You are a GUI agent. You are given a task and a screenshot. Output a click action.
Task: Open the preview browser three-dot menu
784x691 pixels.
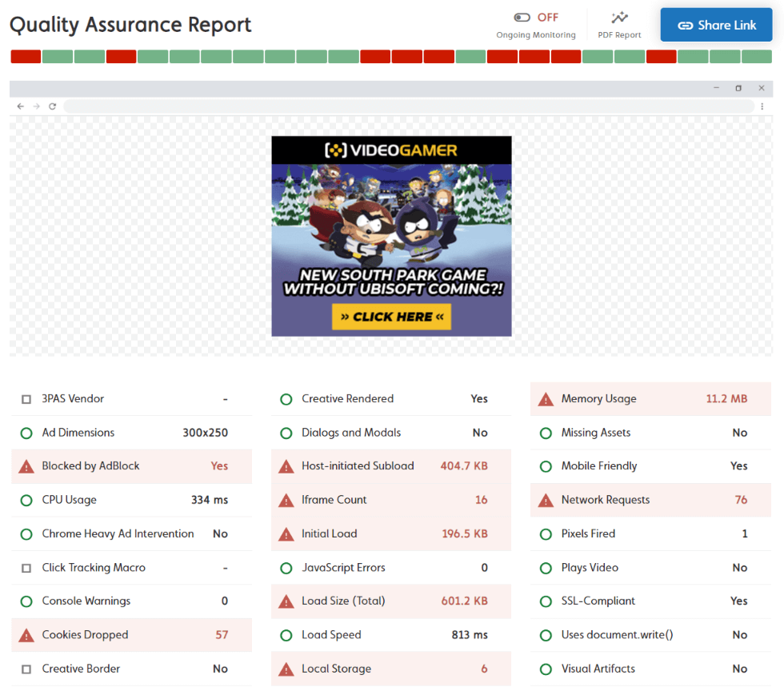762,106
